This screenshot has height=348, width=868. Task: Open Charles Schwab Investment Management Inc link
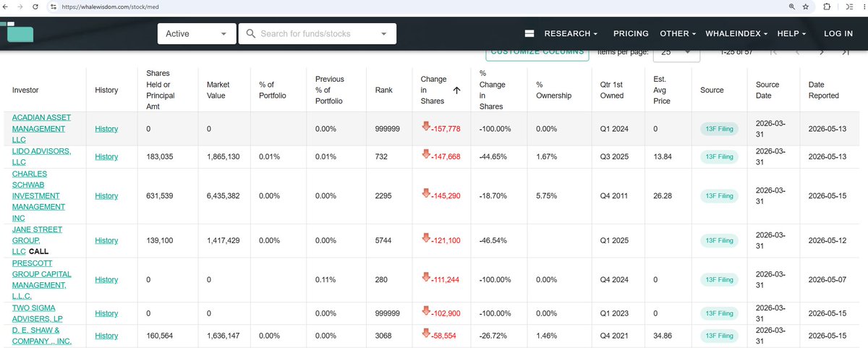coord(38,196)
